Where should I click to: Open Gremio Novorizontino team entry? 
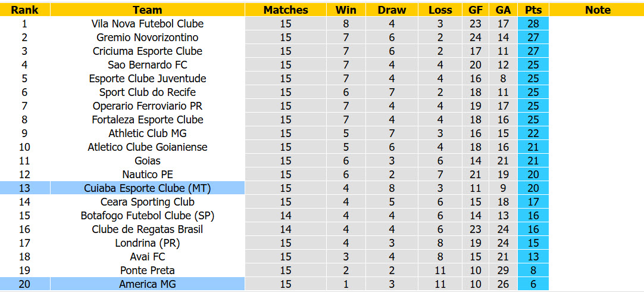pos(148,38)
